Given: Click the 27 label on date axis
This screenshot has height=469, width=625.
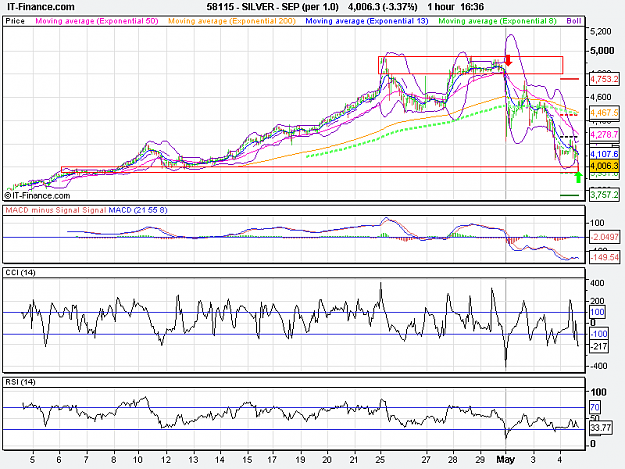Looking at the screenshot, I should point(426,459).
